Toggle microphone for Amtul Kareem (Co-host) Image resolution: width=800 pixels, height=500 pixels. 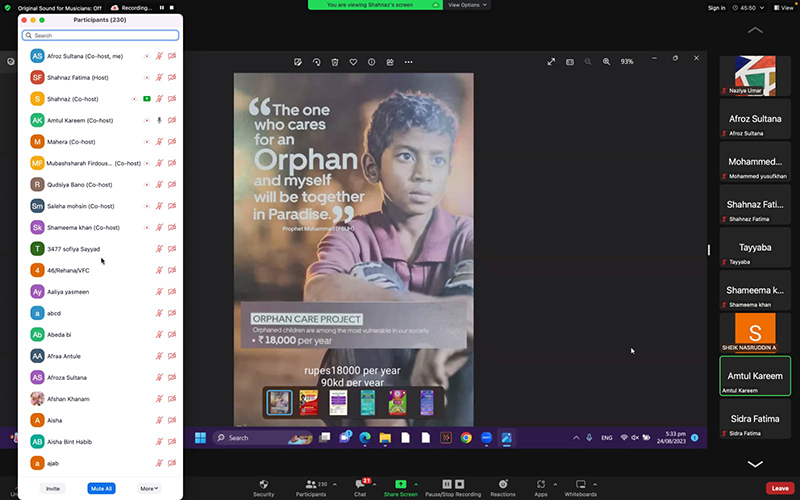pyautogui.click(x=159, y=120)
